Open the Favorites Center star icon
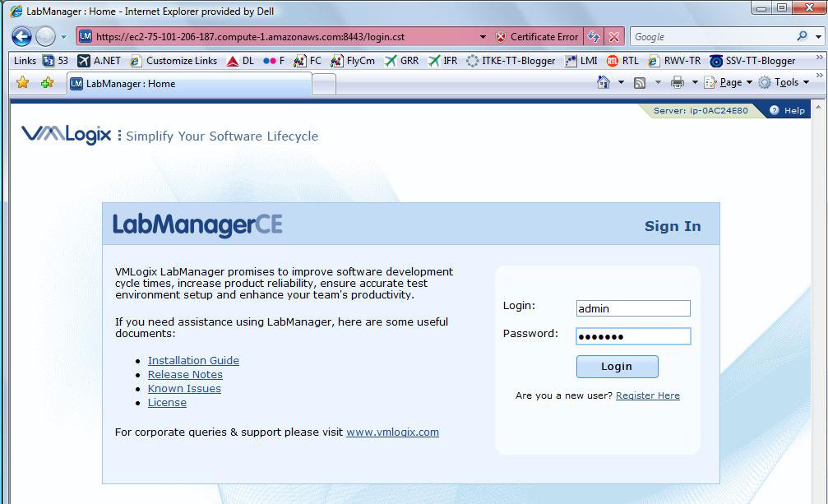Image resolution: width=828 pixels, height=504 pixels. click(23, 82)
